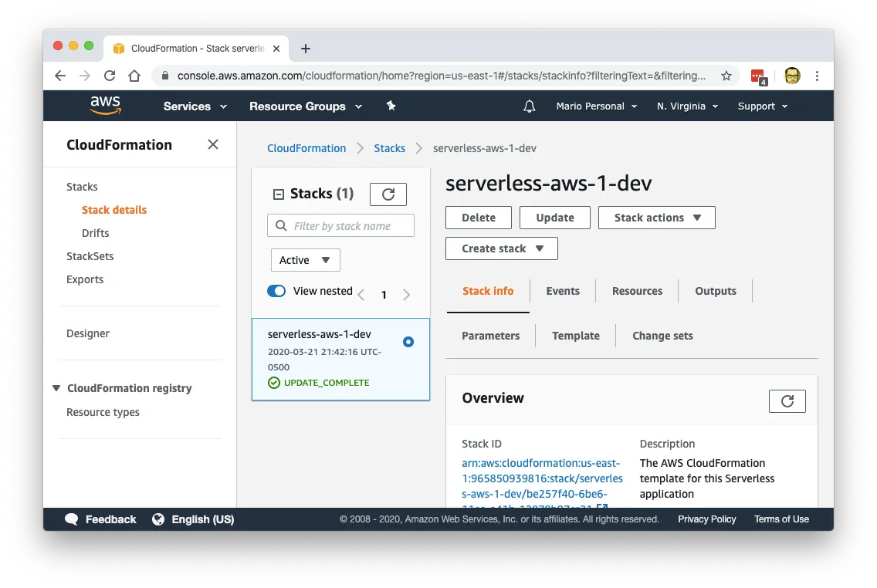The height and width of the screenshot is (588, 877).
Task: Select Drifts in the side navigation
Action: point(96,233)
